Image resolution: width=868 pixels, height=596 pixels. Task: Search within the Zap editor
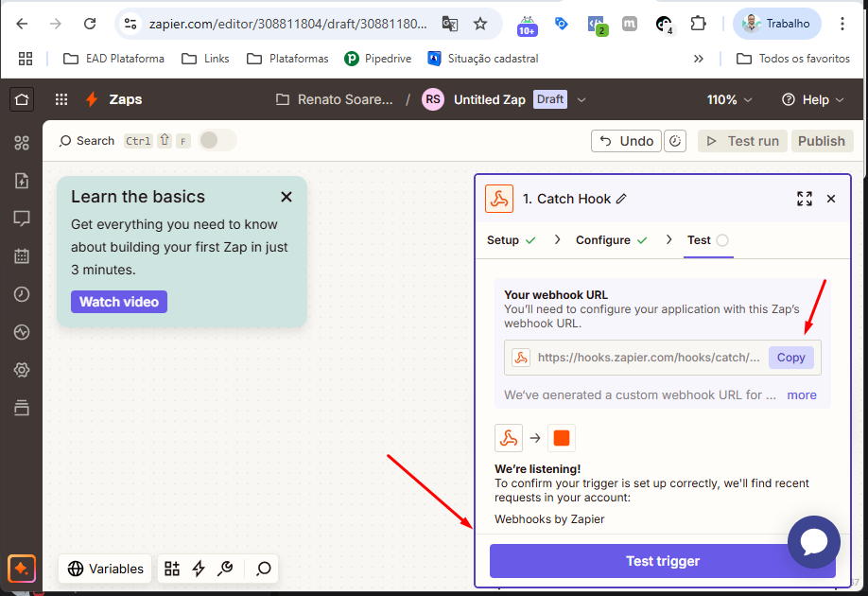(87, 141)
